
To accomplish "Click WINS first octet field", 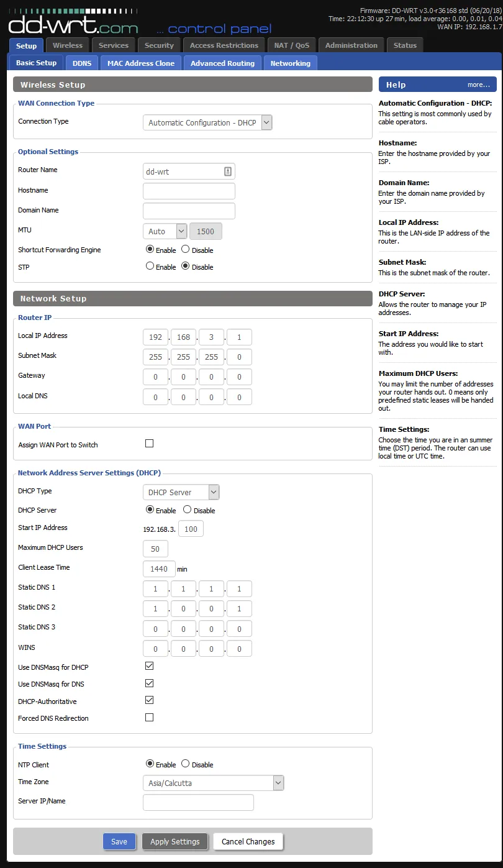I will pos(155,649).
